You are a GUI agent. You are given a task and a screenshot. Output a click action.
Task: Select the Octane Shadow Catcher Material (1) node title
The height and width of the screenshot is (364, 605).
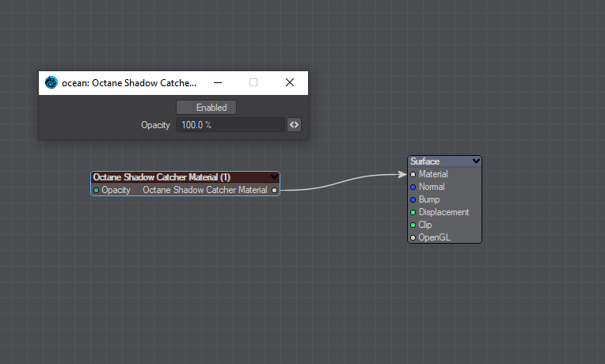pos(162,177)
